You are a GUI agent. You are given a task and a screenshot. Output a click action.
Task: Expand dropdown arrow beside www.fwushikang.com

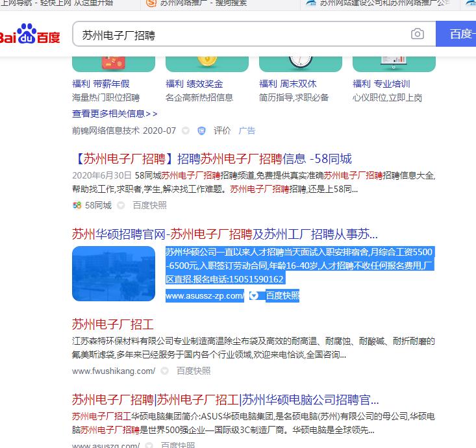click(x=164, y=371)
